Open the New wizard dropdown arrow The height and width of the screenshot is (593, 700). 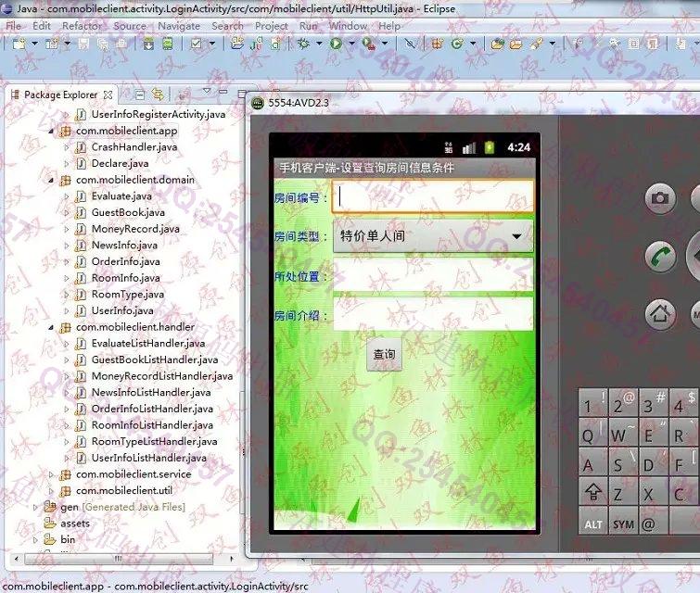click(34, 44)
